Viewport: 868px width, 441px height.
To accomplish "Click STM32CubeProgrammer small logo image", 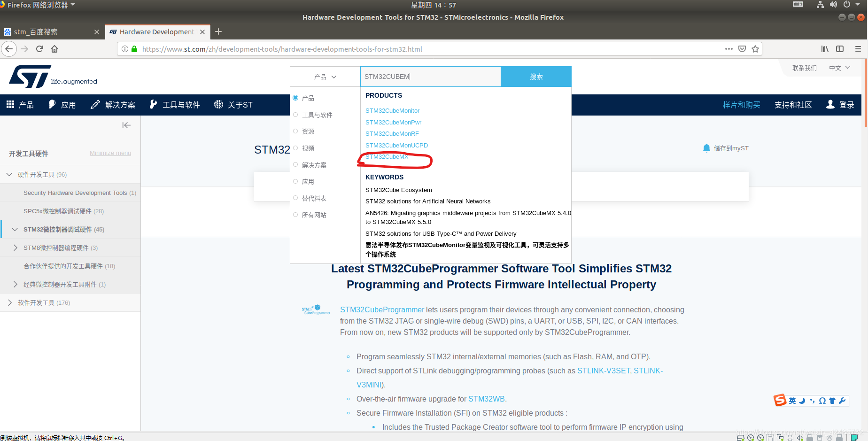I will click(316, 309).
